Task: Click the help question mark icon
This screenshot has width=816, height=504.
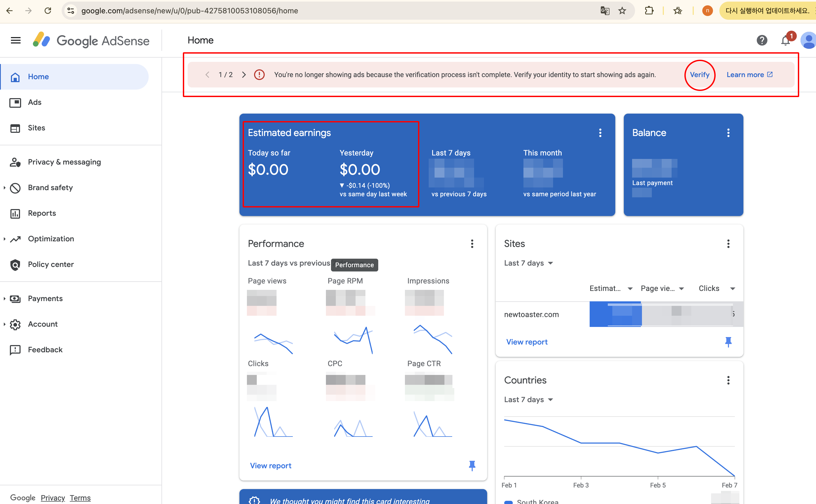Action: pyautogui.click(x=762, y=40)
